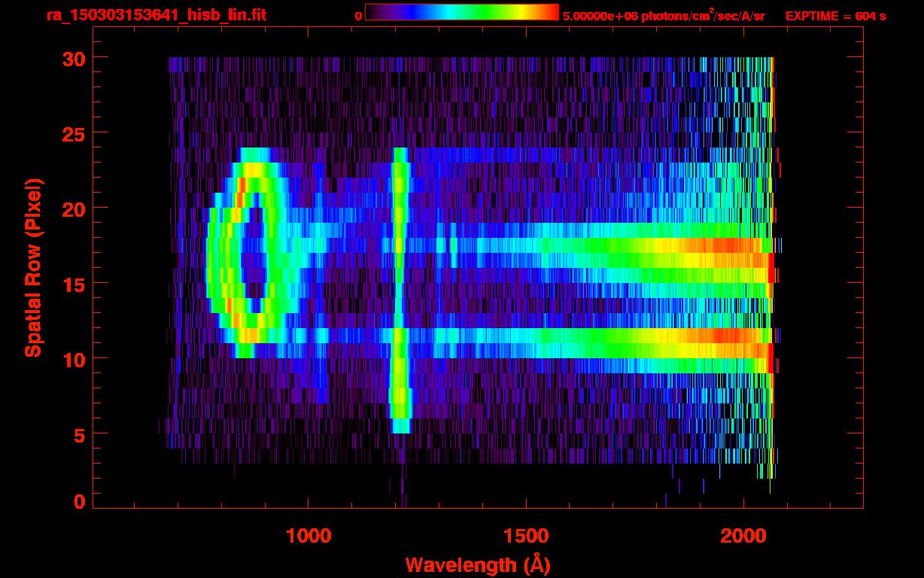Screen dimensions: 924x578
Task: Click the Spatial Row (Pixel) axis title
Action: pos(32,268)
